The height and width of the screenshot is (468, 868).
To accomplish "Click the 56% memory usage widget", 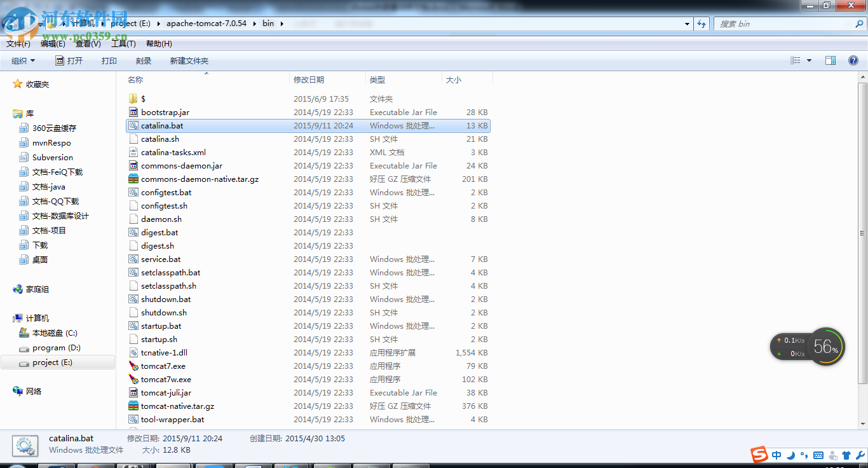I will [826, 347].
